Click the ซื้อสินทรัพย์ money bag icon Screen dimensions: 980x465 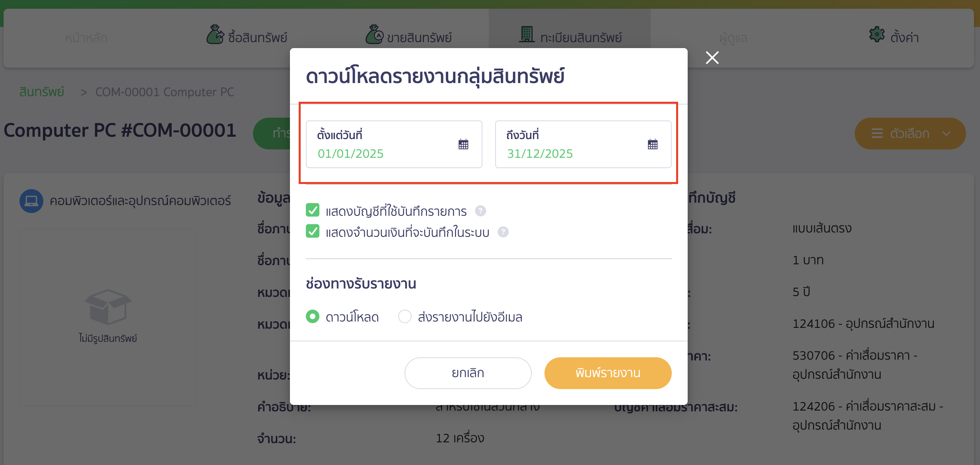[x=215, y=34]
